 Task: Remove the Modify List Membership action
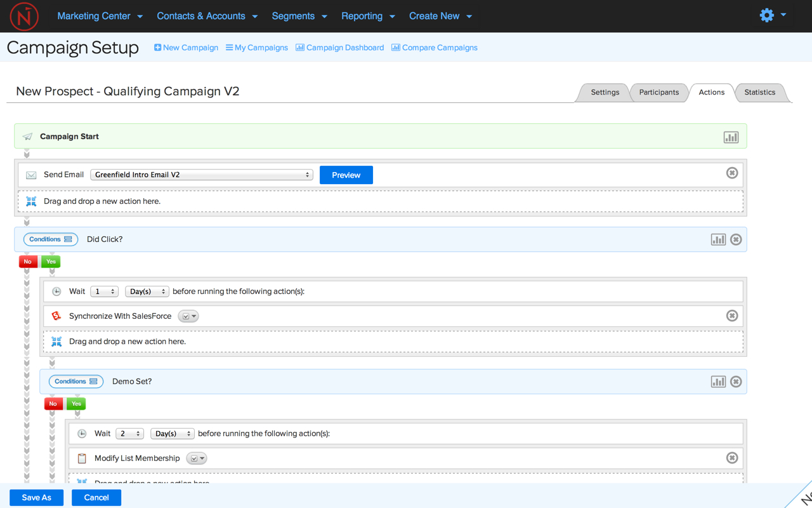click(732, 458)
